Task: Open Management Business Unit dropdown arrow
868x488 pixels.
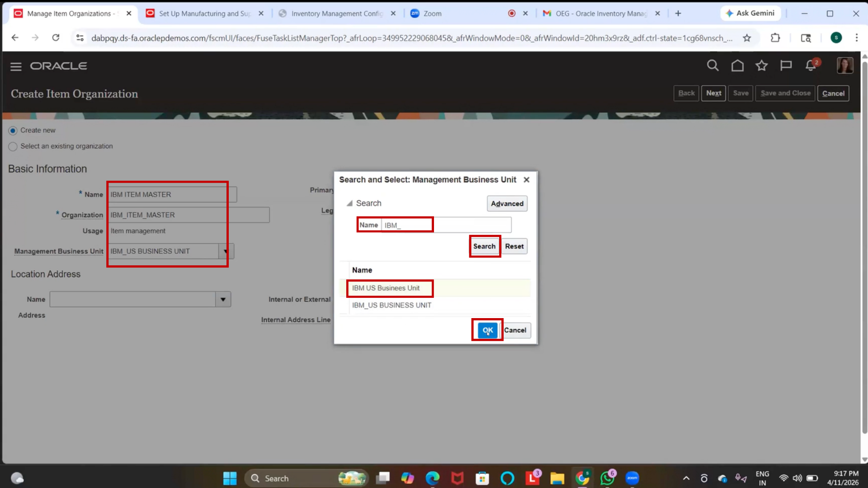Action: coord(226,251)
